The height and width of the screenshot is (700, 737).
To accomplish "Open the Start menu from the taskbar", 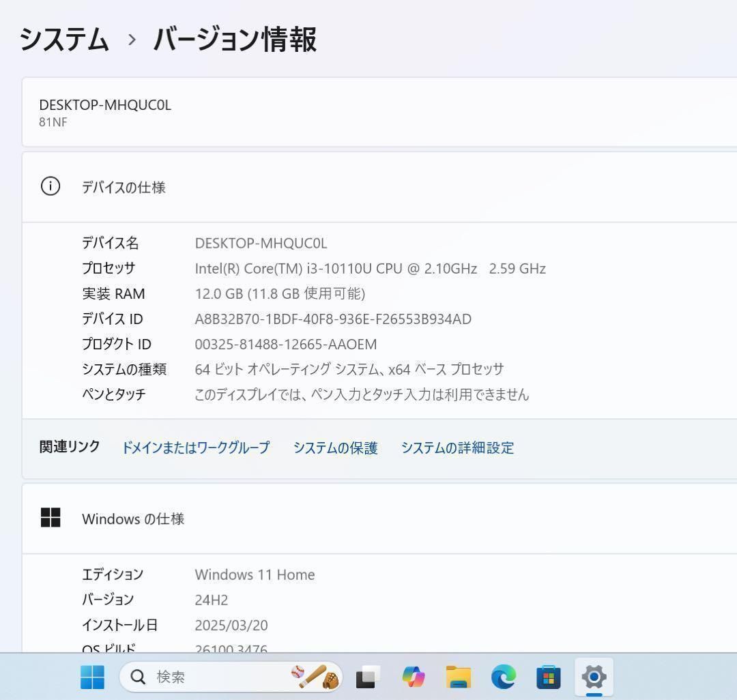I will point(91,677).
